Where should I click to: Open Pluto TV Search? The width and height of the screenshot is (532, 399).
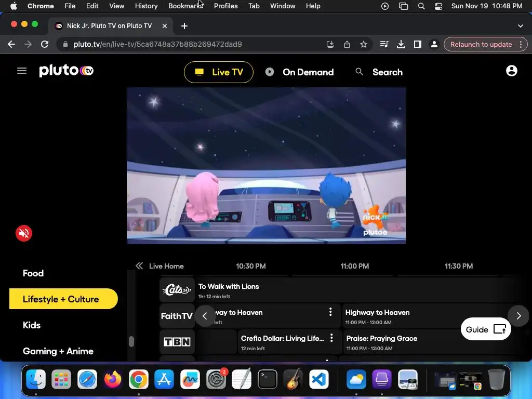coord(379,72)
